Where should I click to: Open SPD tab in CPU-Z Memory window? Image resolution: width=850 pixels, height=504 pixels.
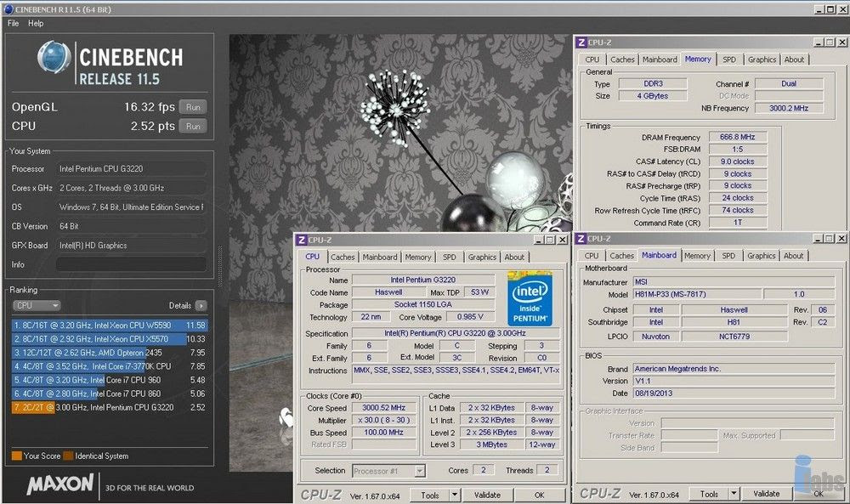[x=729, y=59]
